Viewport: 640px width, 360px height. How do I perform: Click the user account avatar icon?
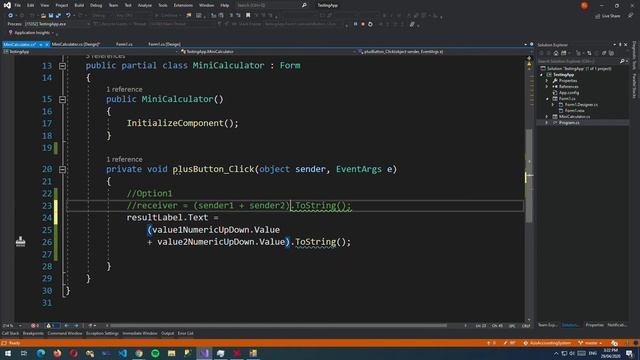coord(584,5)
